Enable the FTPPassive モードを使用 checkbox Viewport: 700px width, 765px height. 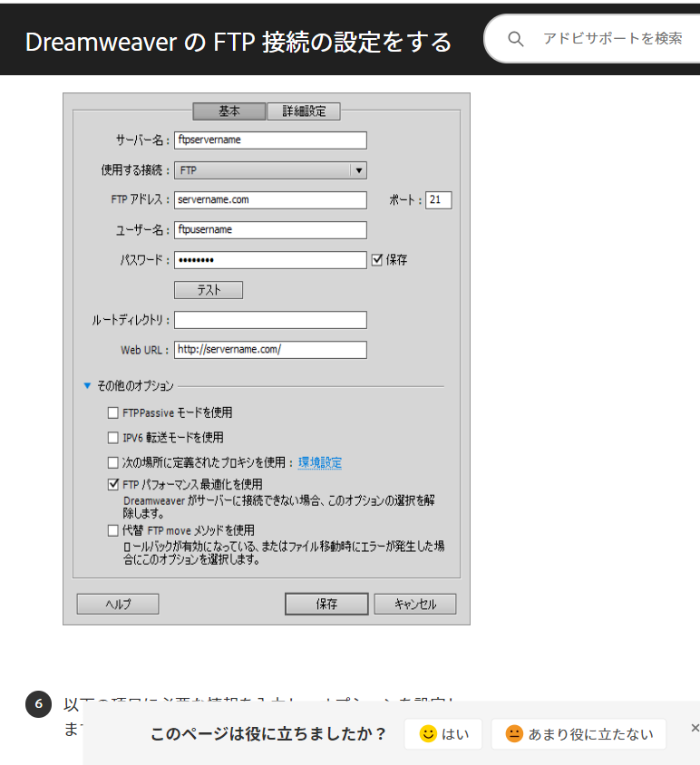112,413
